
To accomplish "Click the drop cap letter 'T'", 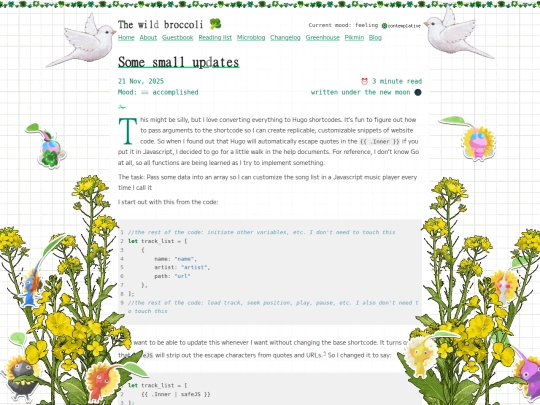I will (128, 131).
